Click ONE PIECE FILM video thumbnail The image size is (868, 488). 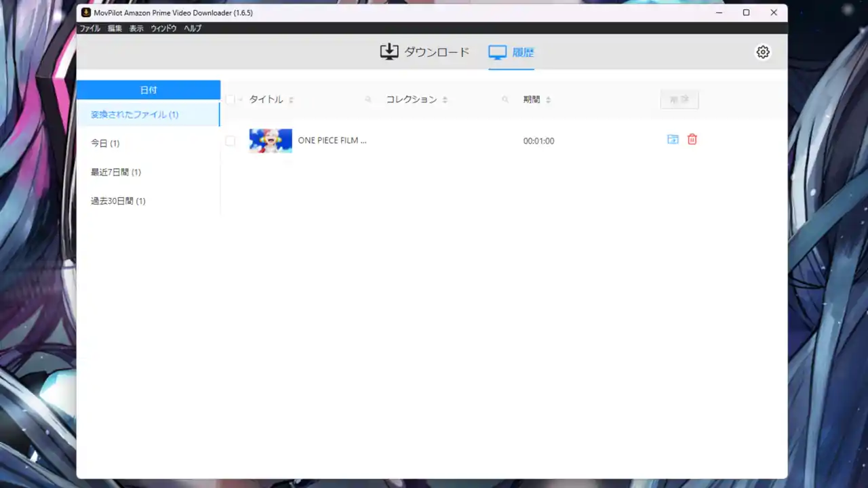[x=271, y=140]
